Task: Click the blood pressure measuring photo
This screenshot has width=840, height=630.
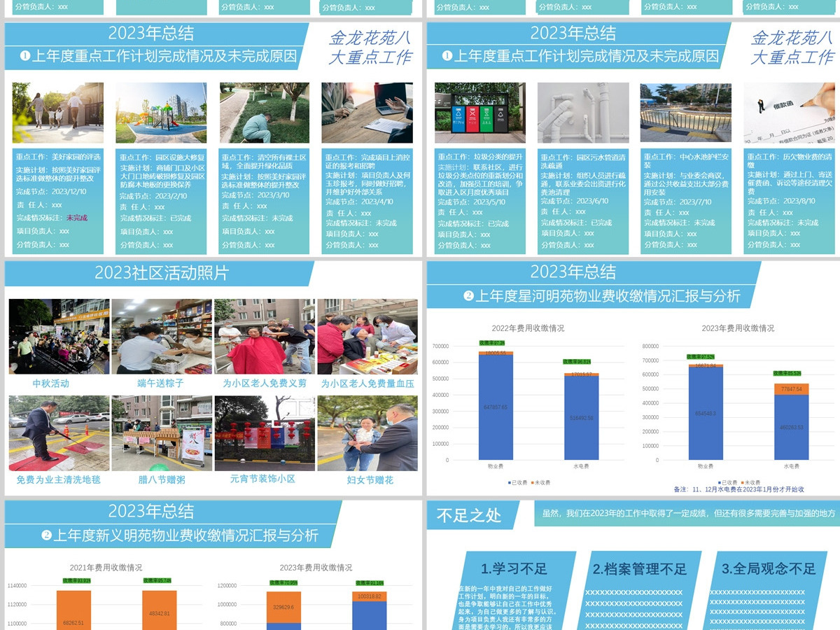Action: [x=367, y=337]
